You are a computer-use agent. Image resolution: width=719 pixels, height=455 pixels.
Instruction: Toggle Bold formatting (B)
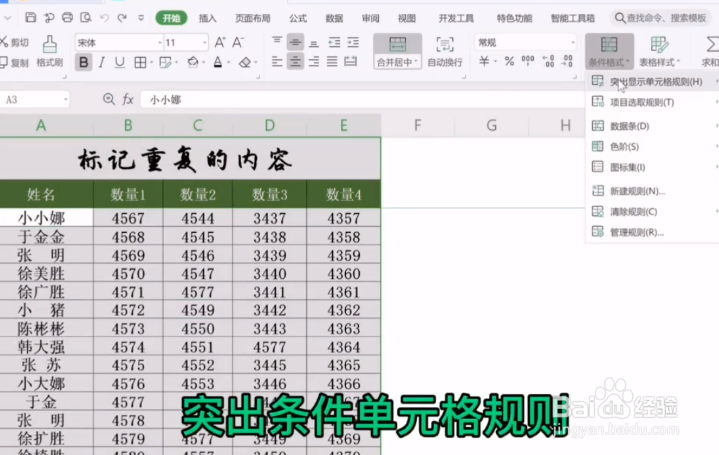(x=83, y=62)
